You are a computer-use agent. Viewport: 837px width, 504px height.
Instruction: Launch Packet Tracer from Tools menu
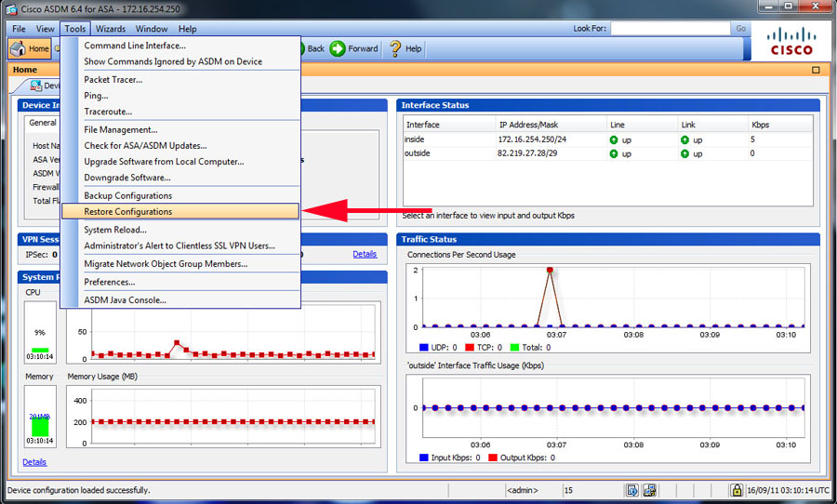click(180, 80)
